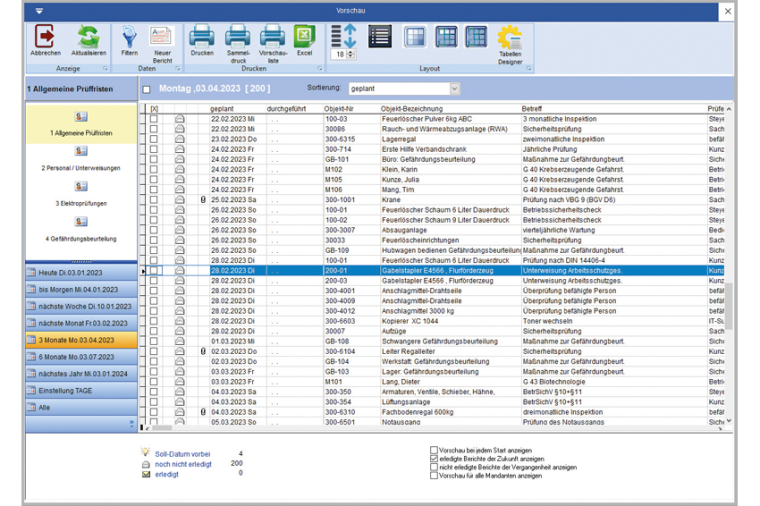
Task: Enable Vorschau für alle Mandanten anzeigen
Action: (x=434, y=476)
